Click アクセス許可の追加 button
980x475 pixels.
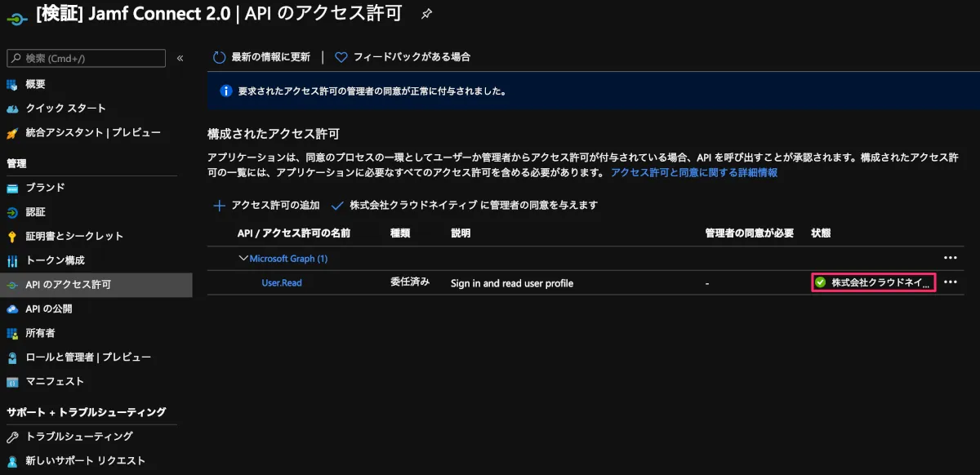click(266, 206)
